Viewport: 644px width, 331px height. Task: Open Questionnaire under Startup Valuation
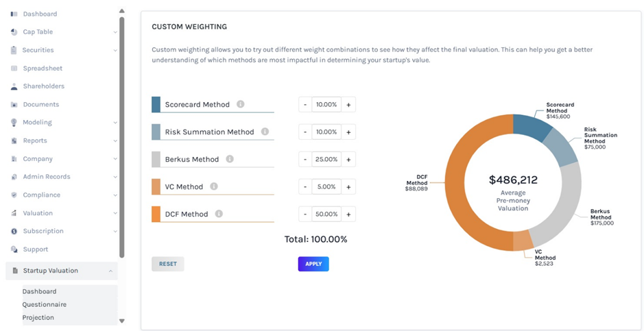click(44, 304)
